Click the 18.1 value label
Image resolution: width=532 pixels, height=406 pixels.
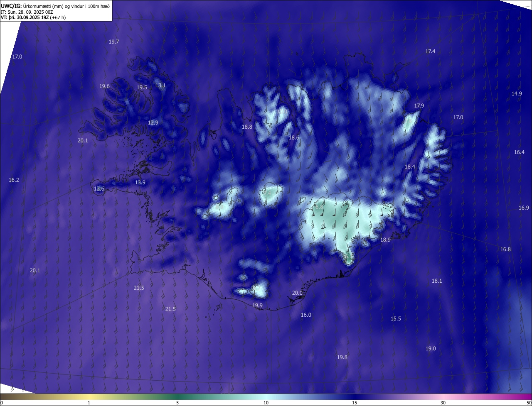pyautogui.click(x=436, y=281)
